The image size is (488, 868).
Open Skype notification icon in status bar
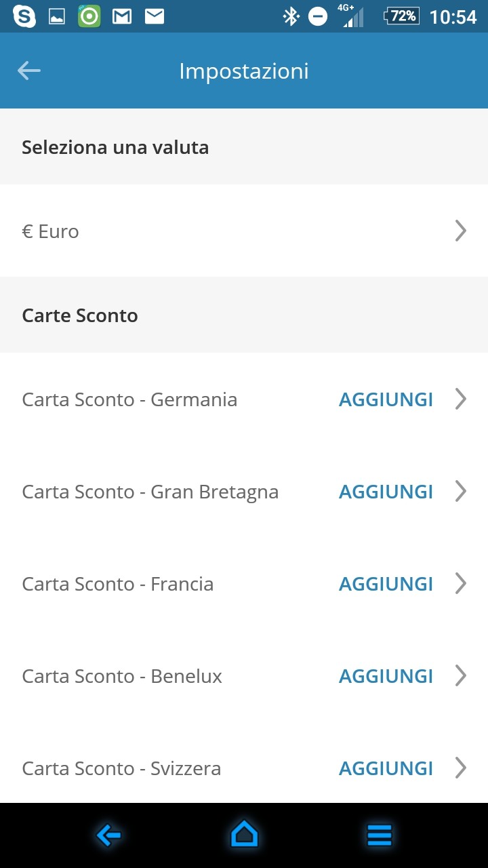(x=24, y=16)
